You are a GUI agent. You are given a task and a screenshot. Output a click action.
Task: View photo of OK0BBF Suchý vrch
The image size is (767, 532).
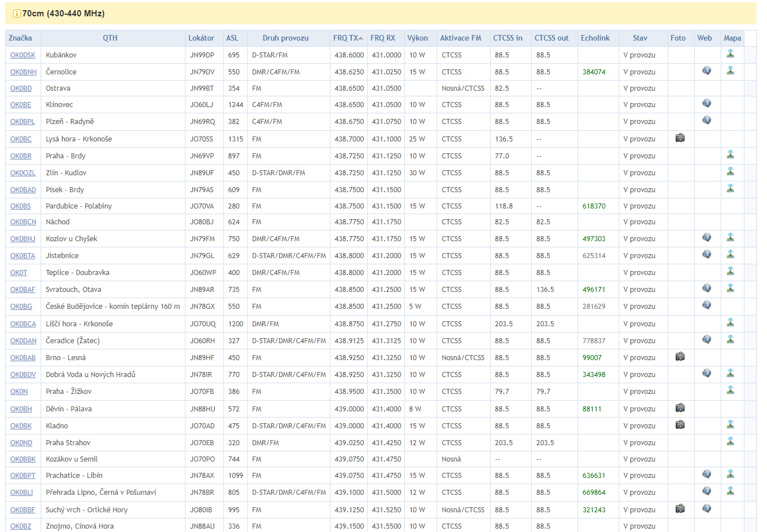coord(680,509)
